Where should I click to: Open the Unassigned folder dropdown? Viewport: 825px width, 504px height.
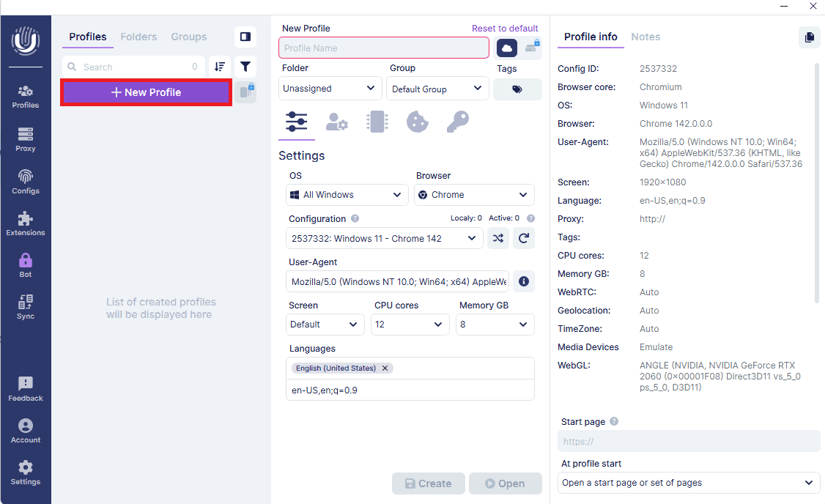[x=330, y=88]
